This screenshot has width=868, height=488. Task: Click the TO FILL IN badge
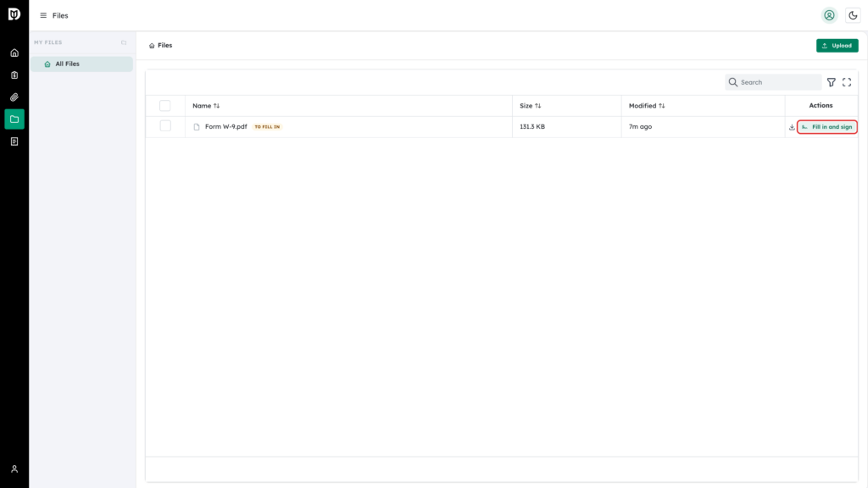pos(267,127)
